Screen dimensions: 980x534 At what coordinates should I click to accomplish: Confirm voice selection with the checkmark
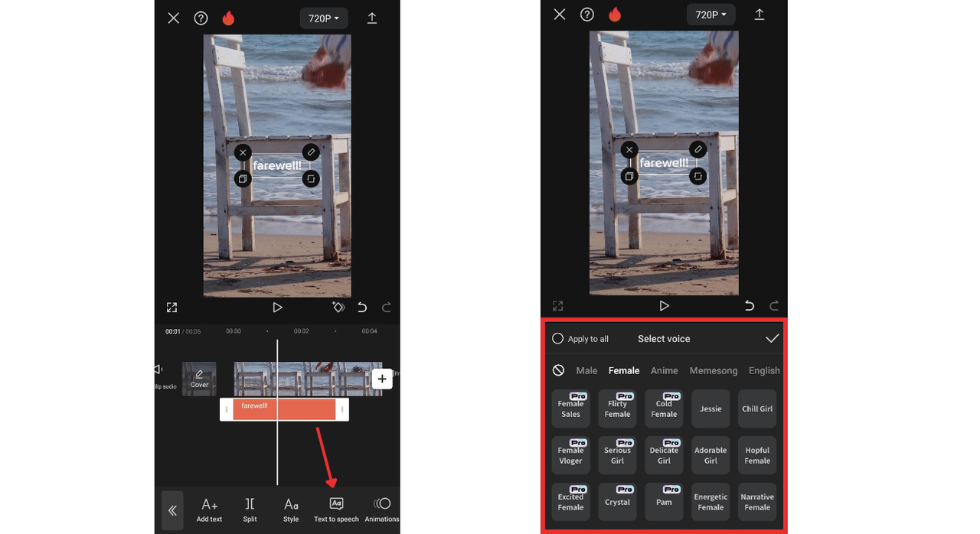pyautogui.click(x=772, y=339)
